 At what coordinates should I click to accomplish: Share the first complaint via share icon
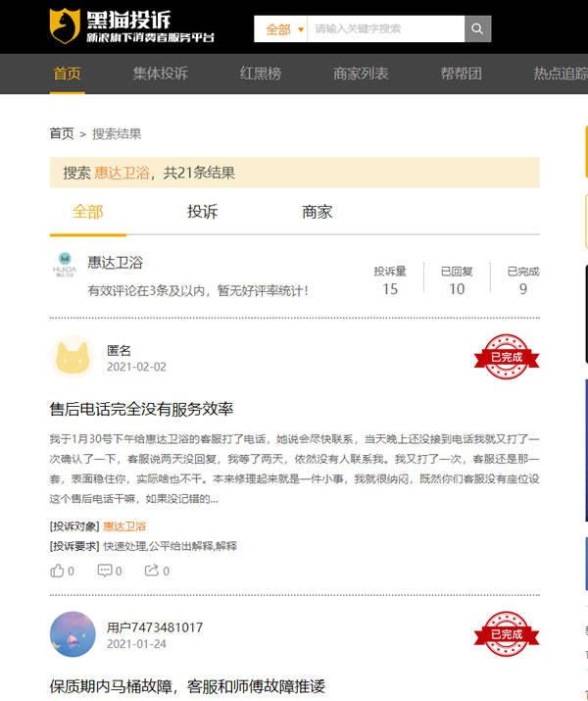point(154,571)
